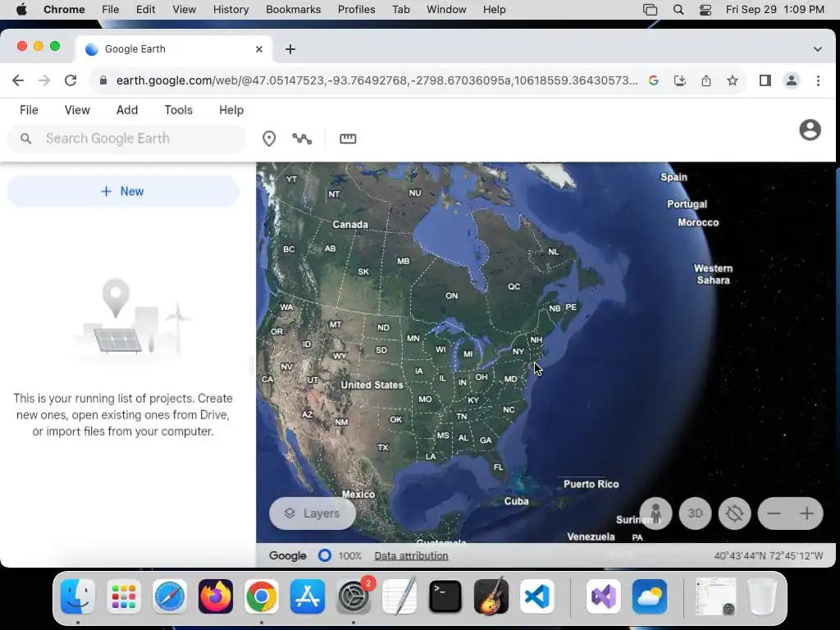Open Visual Studio Code from the Dock
The width and height of the screenshot is (840, 630).
pyautogui.click(x=537, y=596)
